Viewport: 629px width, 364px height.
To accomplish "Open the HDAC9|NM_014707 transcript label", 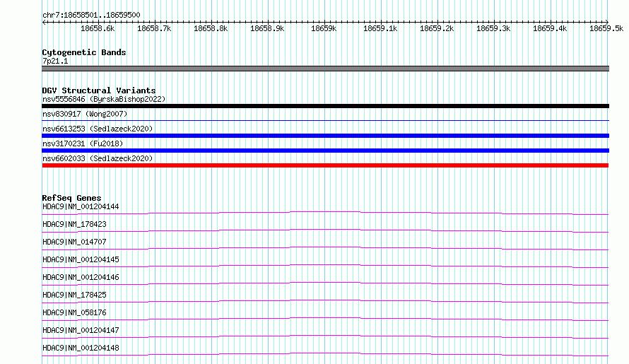I will 75,242.
